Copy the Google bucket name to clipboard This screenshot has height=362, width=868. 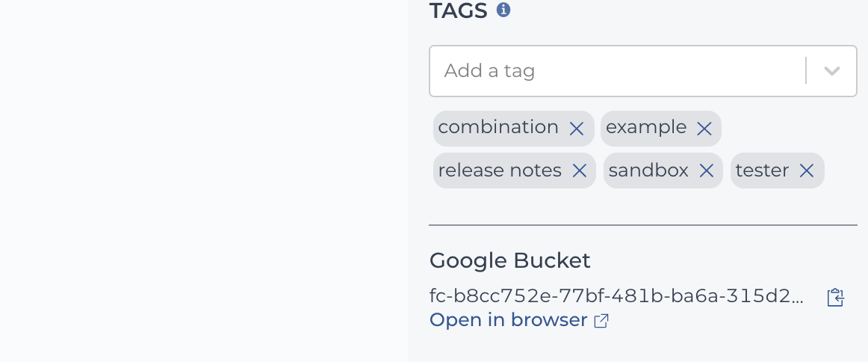pyautogui.click(x=835, y=298)
